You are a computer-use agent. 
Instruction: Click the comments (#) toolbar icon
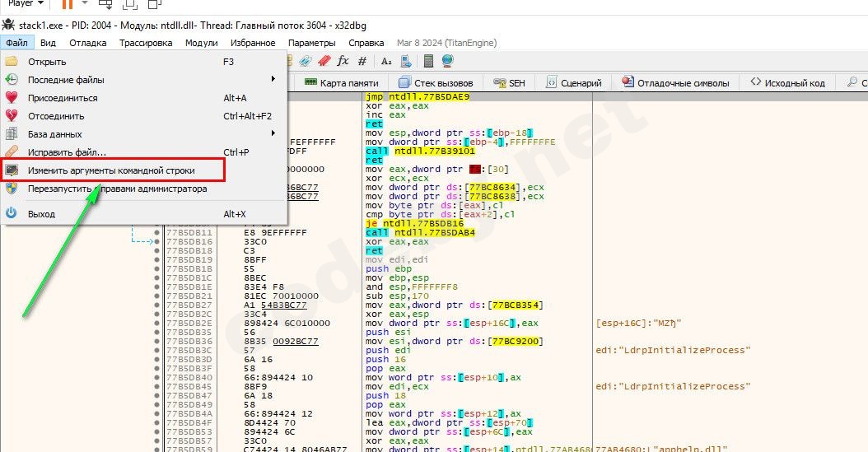(363, 61)
